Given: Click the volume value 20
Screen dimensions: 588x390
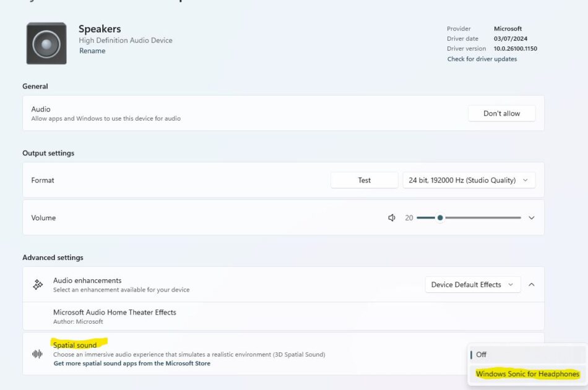Looking at the screenshot, I should click(x=409, y=218).
